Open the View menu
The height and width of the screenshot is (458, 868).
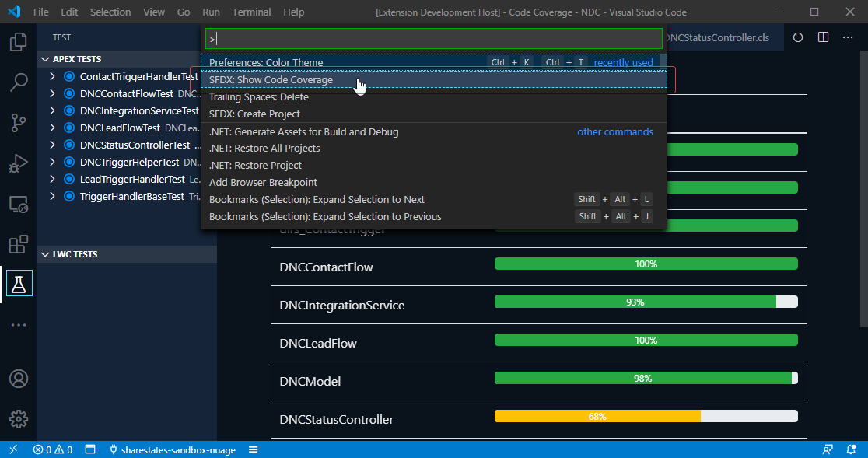click(154, 12)
